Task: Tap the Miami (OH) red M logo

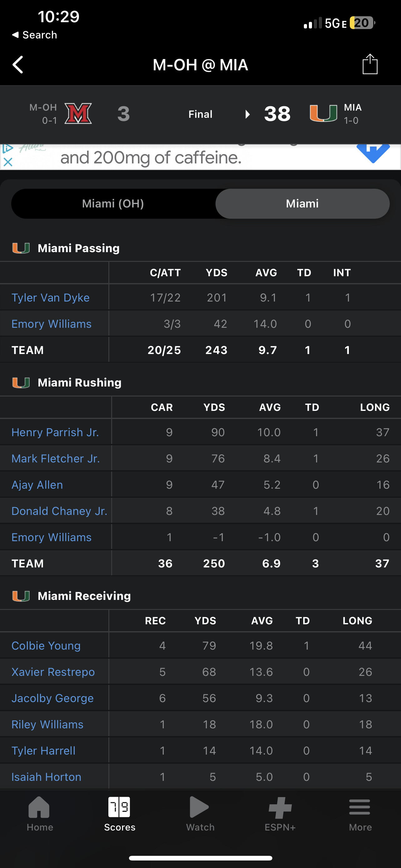Action: pyautogui.click(x=78, y=113)
